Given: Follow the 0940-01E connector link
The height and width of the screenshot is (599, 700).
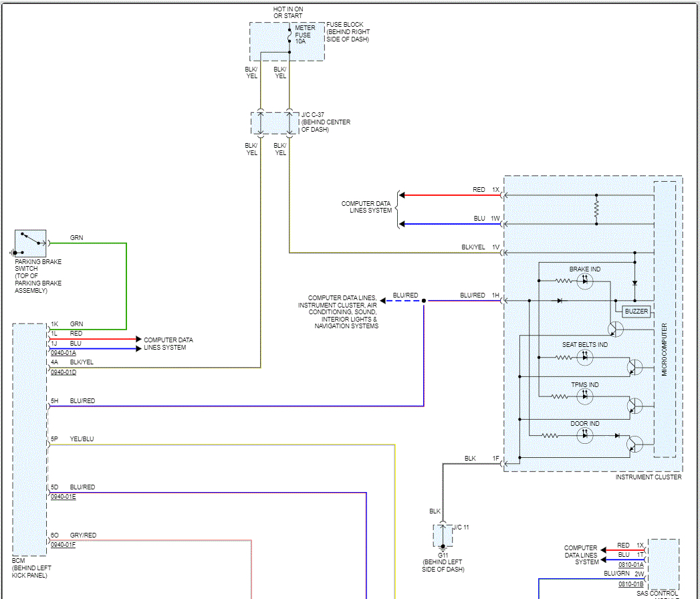Looking at the screenshot, I should tap(64, 497).
